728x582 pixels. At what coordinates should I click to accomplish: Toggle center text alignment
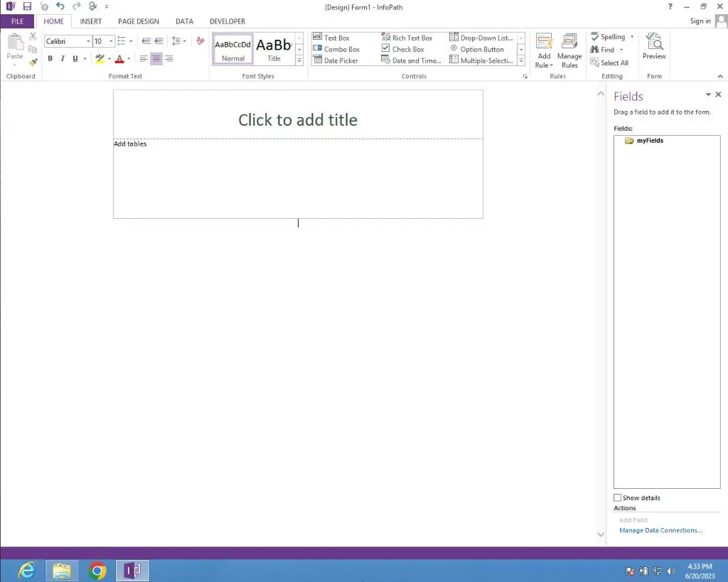156,59
